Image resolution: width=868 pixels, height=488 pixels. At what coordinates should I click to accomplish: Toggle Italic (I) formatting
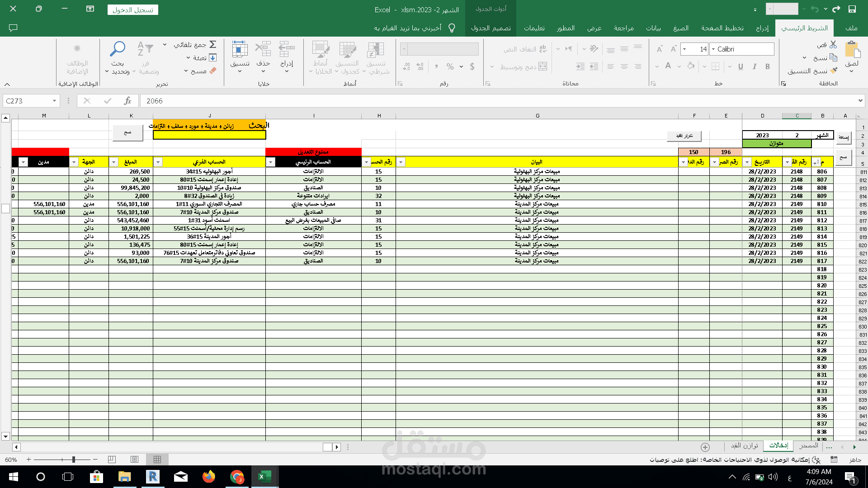coord(754,66)
